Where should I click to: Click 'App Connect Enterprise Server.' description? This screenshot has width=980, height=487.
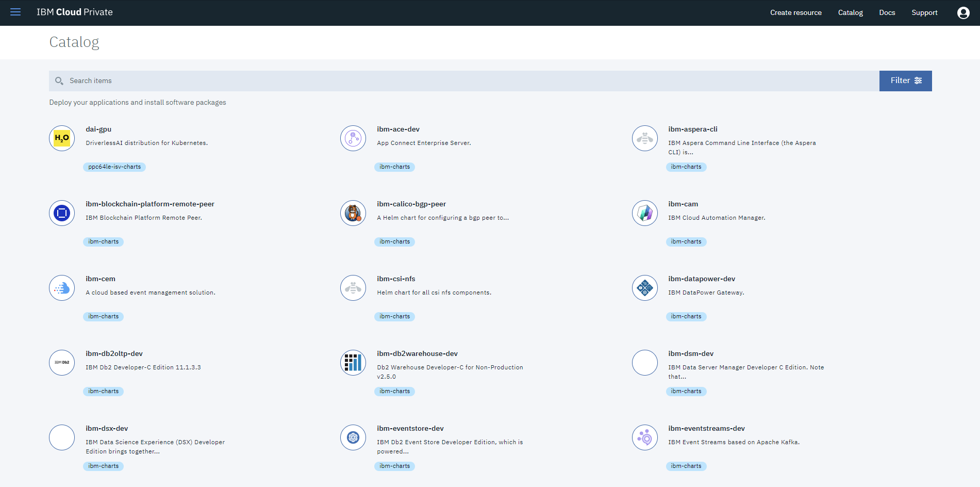click(x=424, y=143)
